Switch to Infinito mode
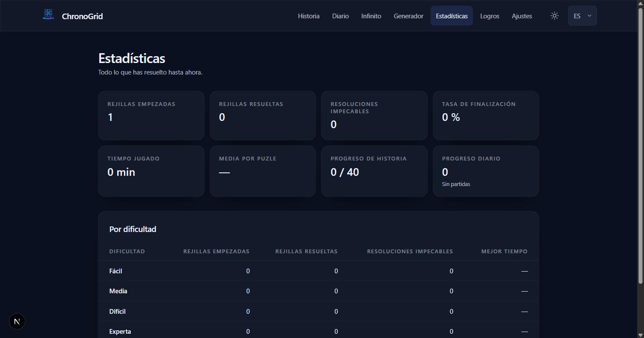 pyautogui.click(x=371, y=16)
